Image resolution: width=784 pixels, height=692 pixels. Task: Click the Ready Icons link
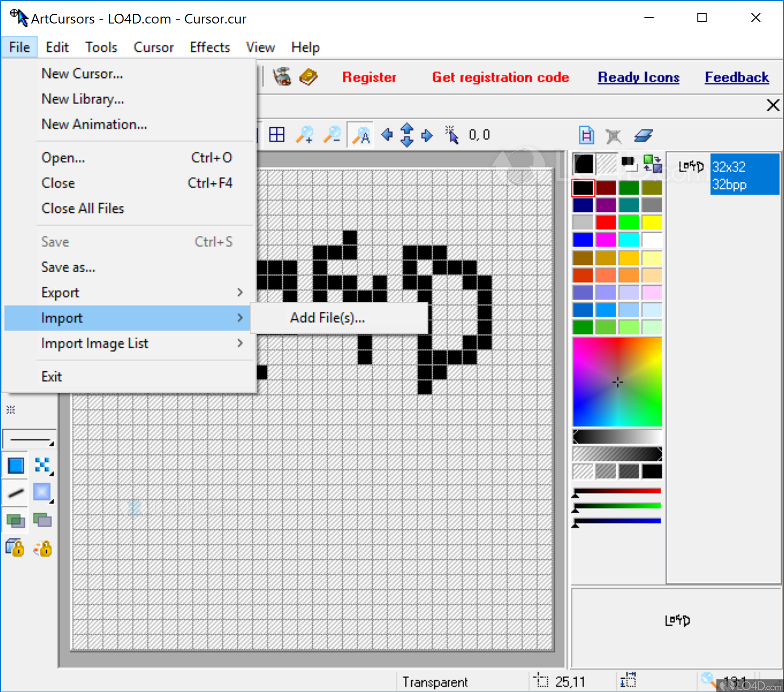(638, 77)
